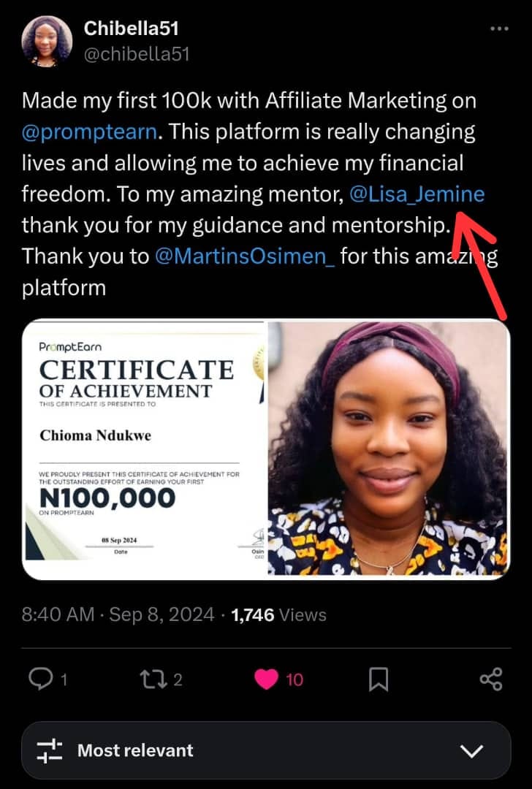532x789 pixels.
Task: Open Chibella51's profile picture
Action: tap(47, 41)
